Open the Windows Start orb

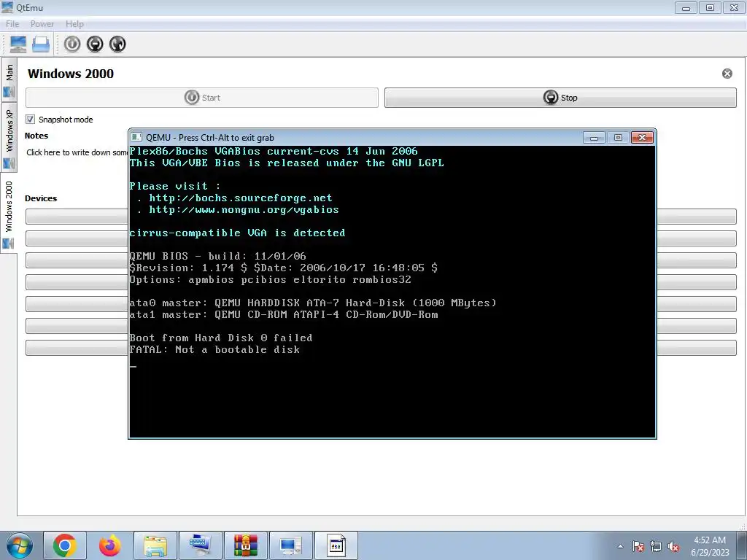[x=19, y=545]
